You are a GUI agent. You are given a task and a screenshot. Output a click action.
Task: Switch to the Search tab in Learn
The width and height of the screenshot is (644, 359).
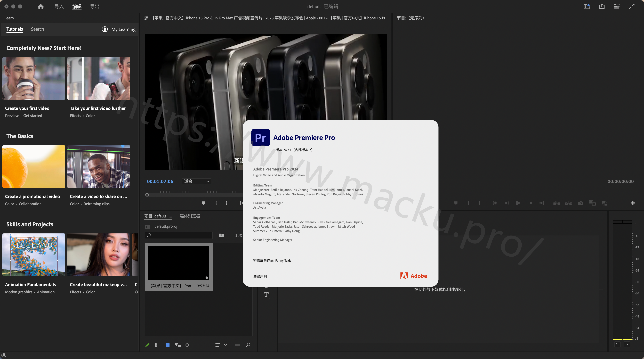[x=37, y=29]
